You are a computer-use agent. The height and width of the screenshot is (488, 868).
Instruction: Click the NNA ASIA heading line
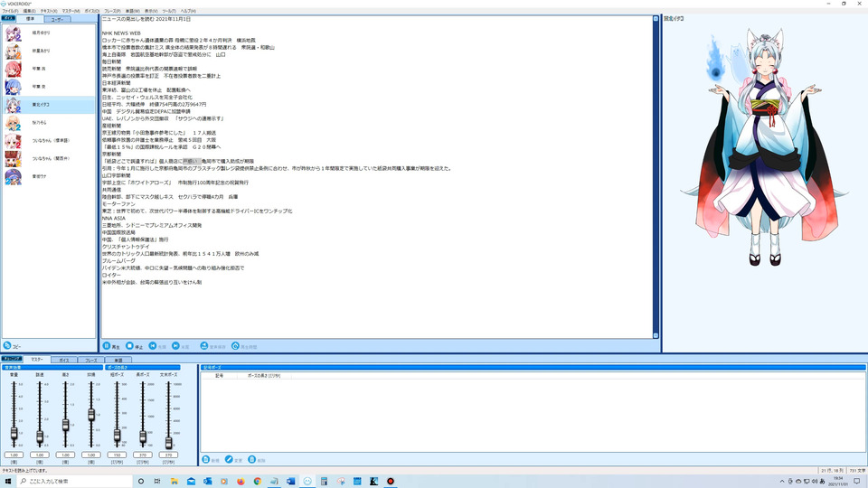coord(114,218)
